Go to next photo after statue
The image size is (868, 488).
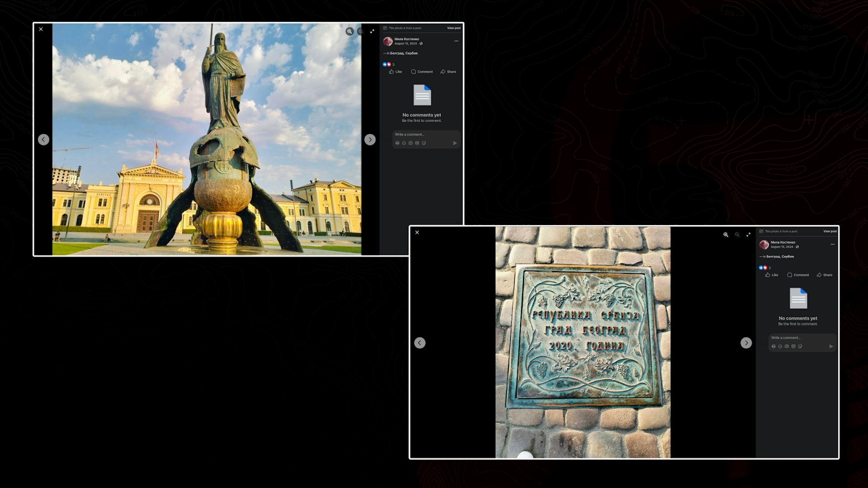pyautogui.click(x=370, y=140)
